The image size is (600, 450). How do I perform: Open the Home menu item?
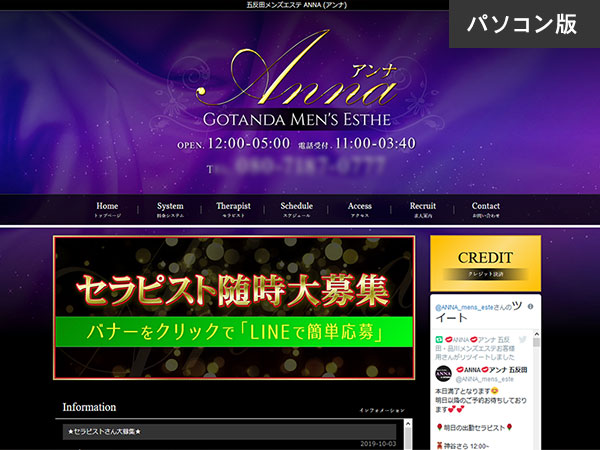[x=107, y=210]
